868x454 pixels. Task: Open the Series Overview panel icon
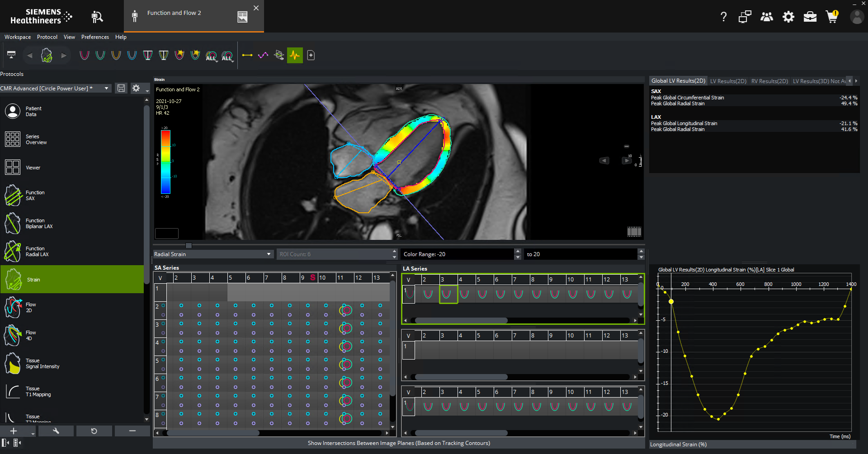pyautogui.click(x=13, y=139)
